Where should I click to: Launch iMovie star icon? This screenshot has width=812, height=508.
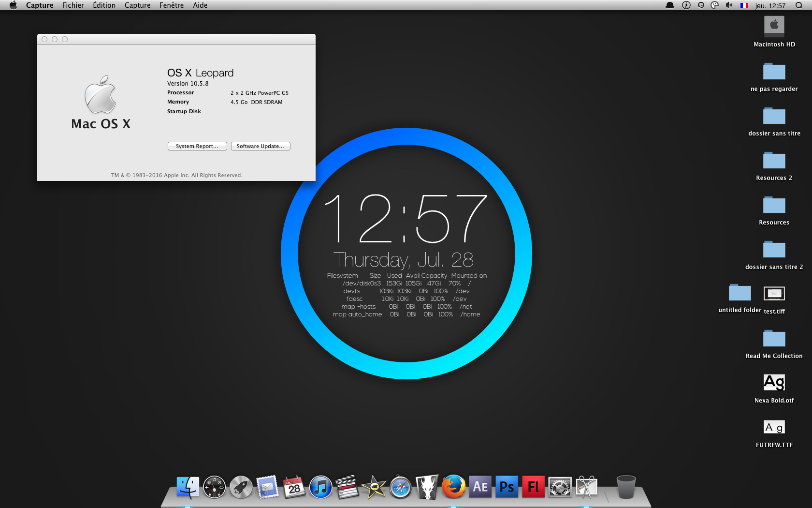click(x=374, y=487)
